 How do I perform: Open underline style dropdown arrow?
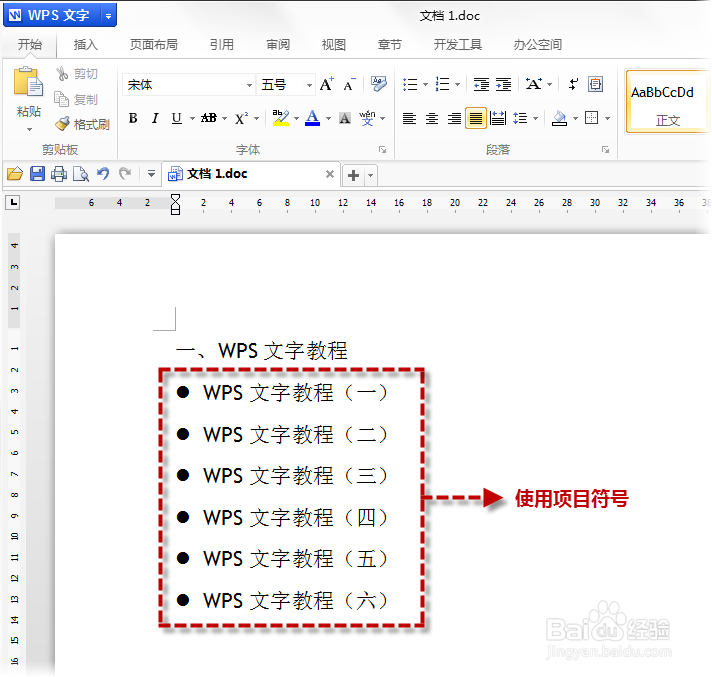pyautogui.click(x=192, y=119)
